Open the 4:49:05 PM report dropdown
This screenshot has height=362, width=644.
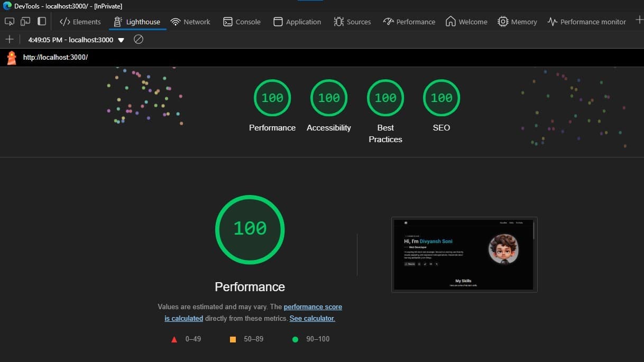click(121, 39)
